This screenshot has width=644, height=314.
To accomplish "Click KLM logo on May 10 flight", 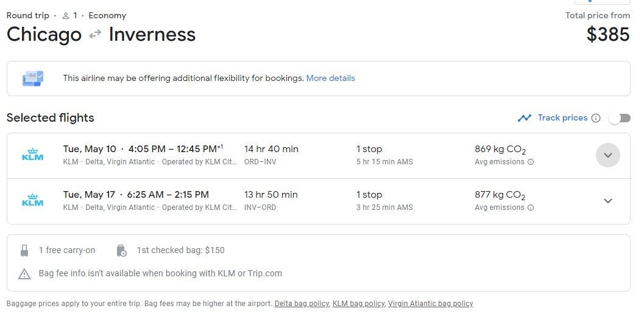I will pyautogui.click(x=32, y=155).
